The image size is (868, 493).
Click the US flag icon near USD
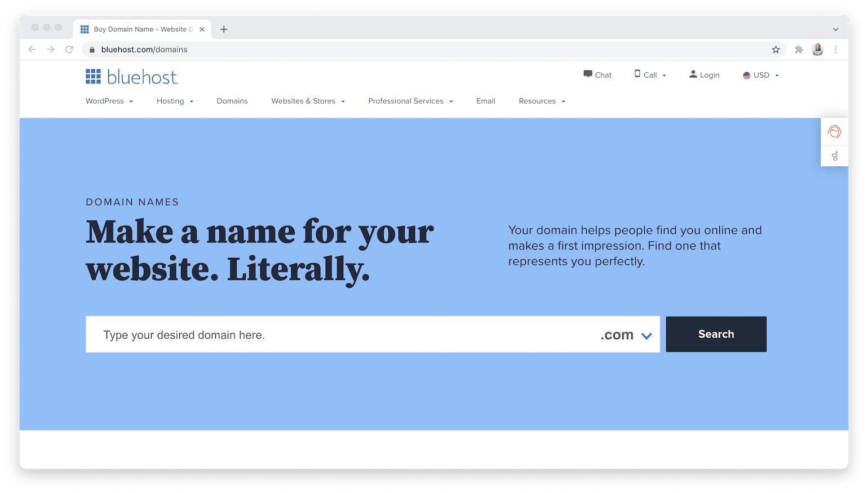tap(746, 75)
